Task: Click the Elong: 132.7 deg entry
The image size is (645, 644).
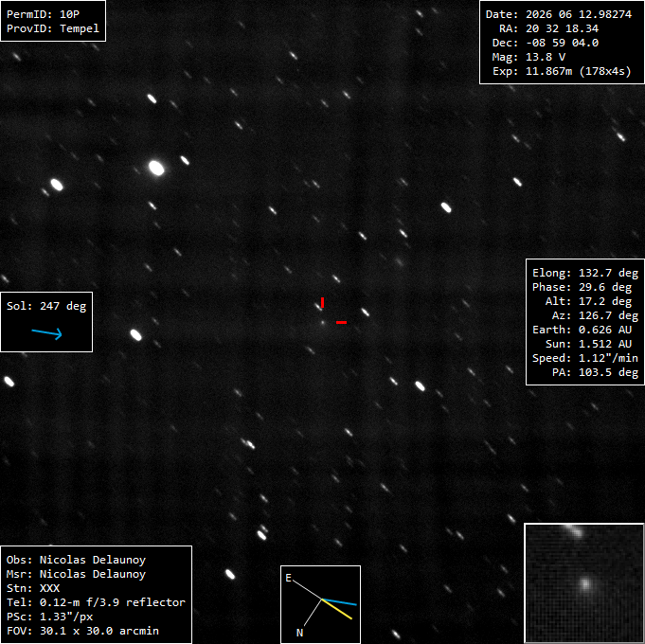Action: coord(585,273)
